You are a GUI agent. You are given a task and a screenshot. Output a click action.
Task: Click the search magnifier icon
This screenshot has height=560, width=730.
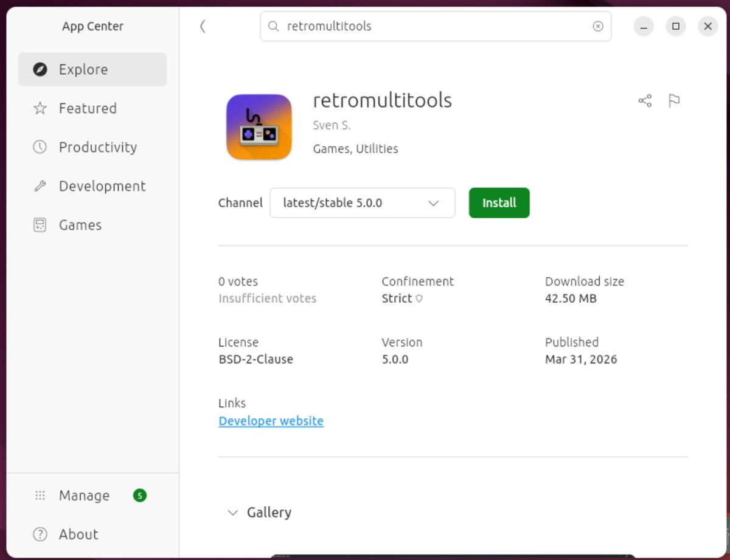point(274,26)
